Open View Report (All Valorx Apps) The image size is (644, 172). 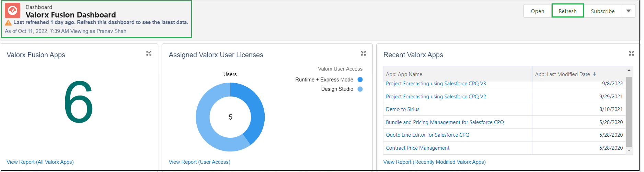click(40, 162)
